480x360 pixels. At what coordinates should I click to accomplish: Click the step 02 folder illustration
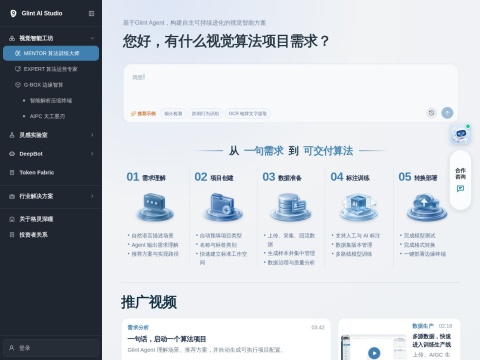[223, 207]
